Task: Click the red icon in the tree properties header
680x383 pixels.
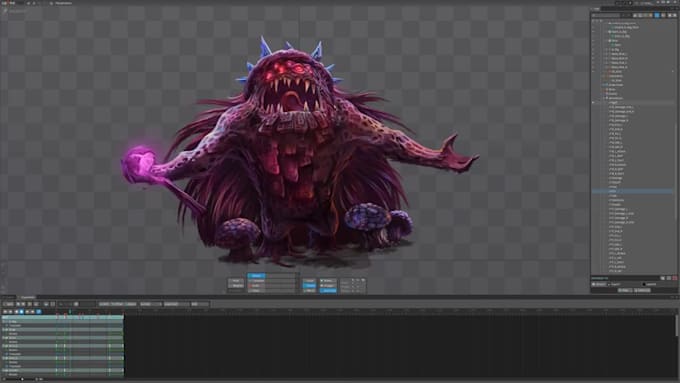Action: click(x=675, y=278)
